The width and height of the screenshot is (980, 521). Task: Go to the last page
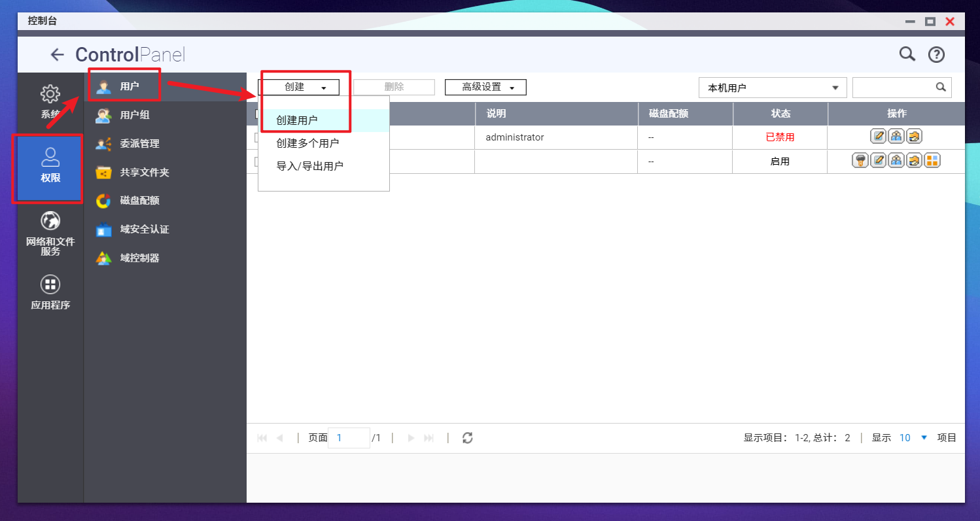tap(429, 438)
